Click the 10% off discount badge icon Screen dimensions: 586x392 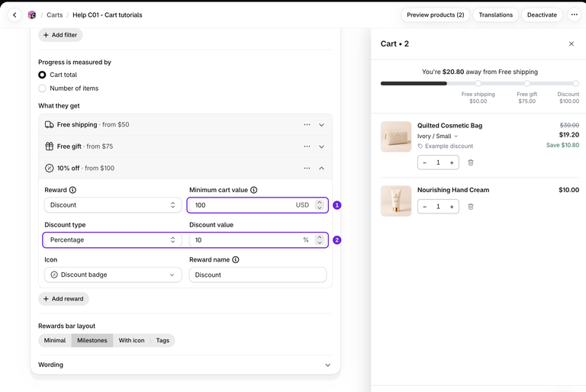coord(50,168)
